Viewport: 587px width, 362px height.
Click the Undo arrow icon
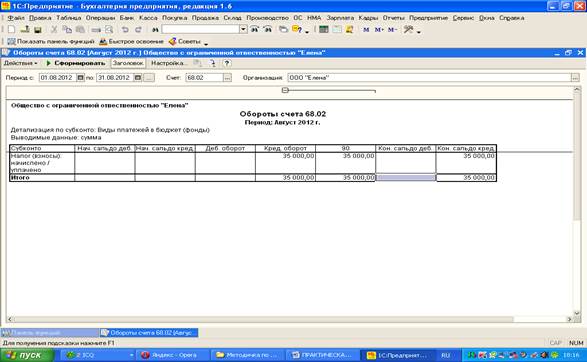125,30
